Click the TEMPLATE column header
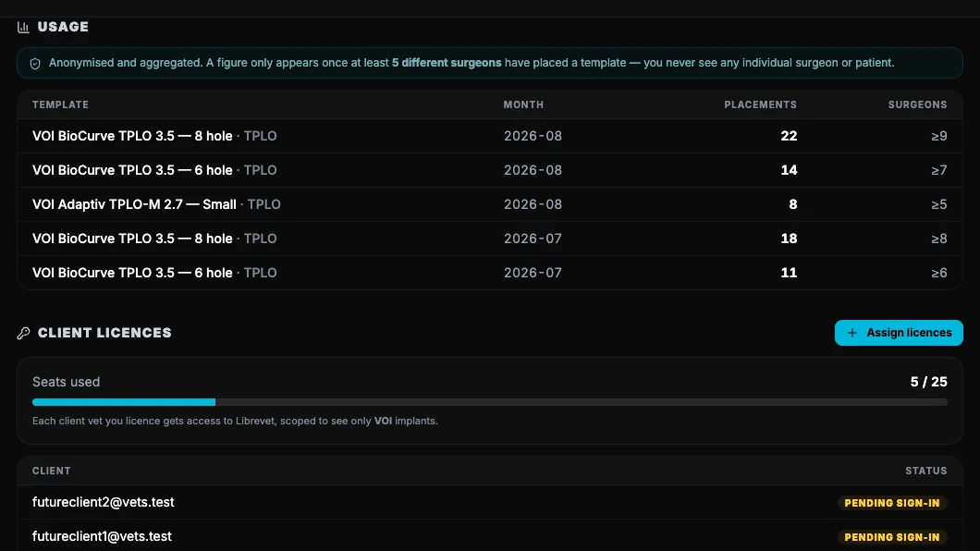The height and width of the screenshot is (551, 980). (61, 105)
